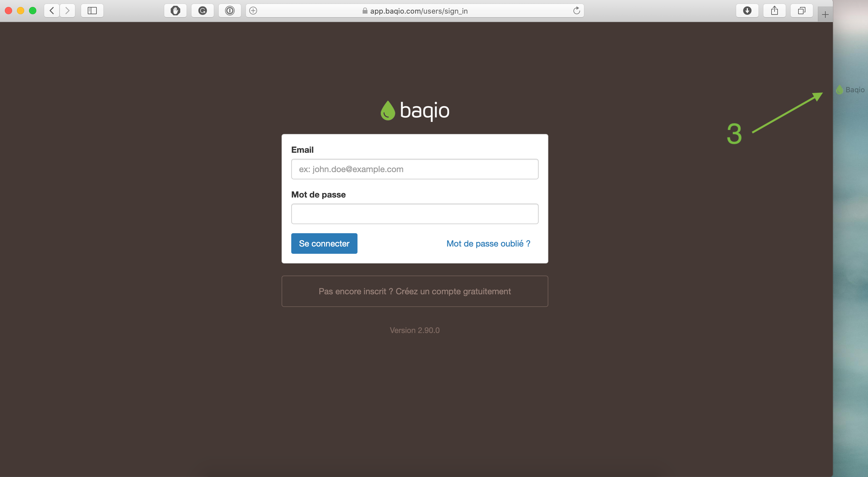Click the plus icon in the address bar
868x477 pixels.
253,11
